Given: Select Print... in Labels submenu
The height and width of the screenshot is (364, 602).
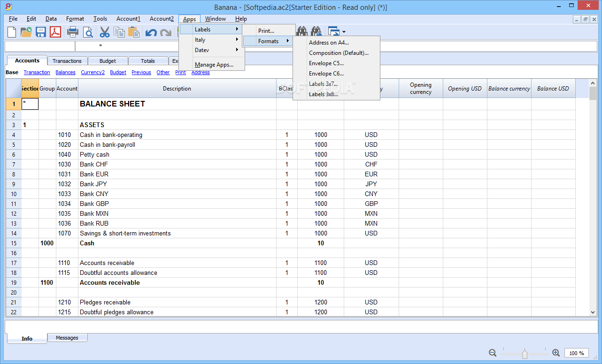Looking at the screenshot, I should point(268,31).
